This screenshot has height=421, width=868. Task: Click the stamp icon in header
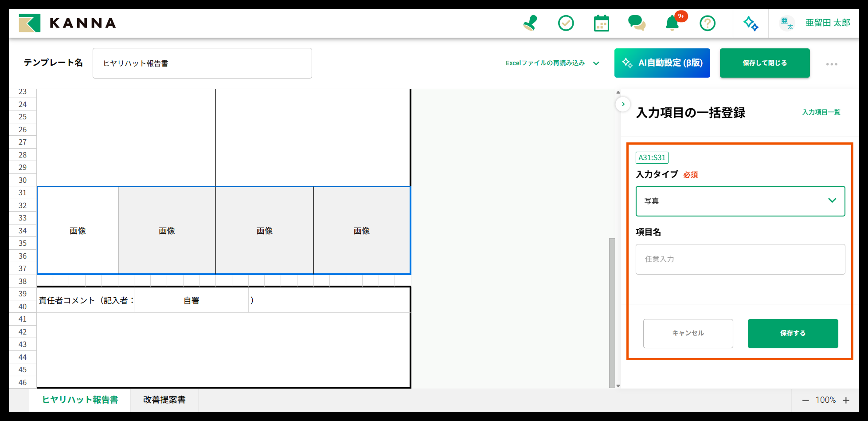530,23
